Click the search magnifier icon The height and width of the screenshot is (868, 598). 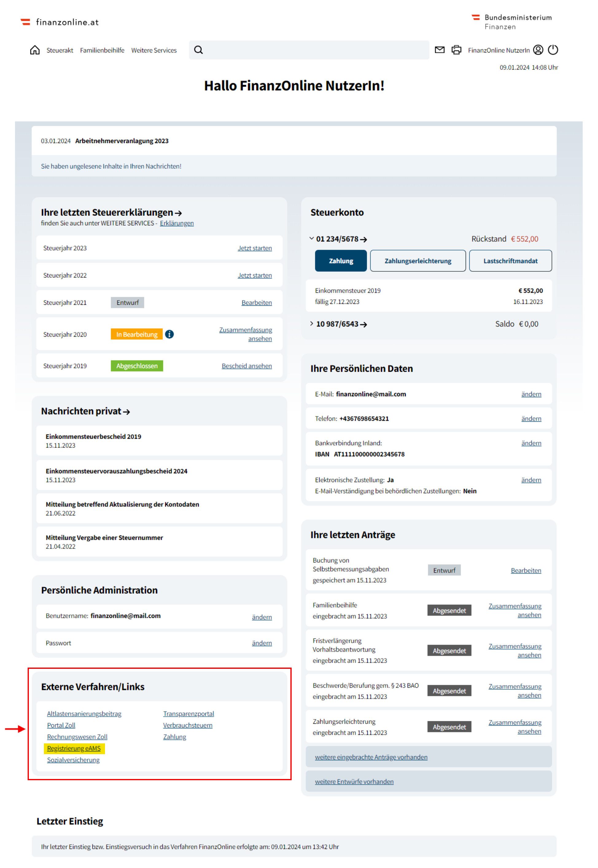[x=199, y=50]
